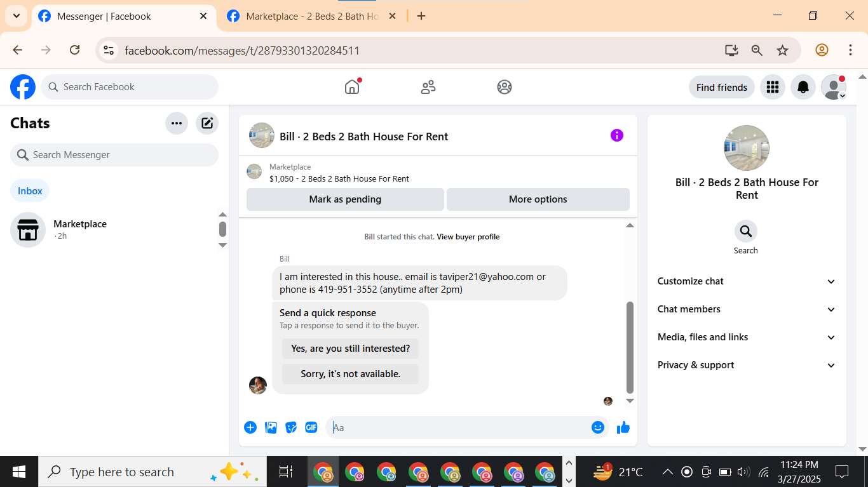Close the Marketplace browser tab

coord(392,16)
